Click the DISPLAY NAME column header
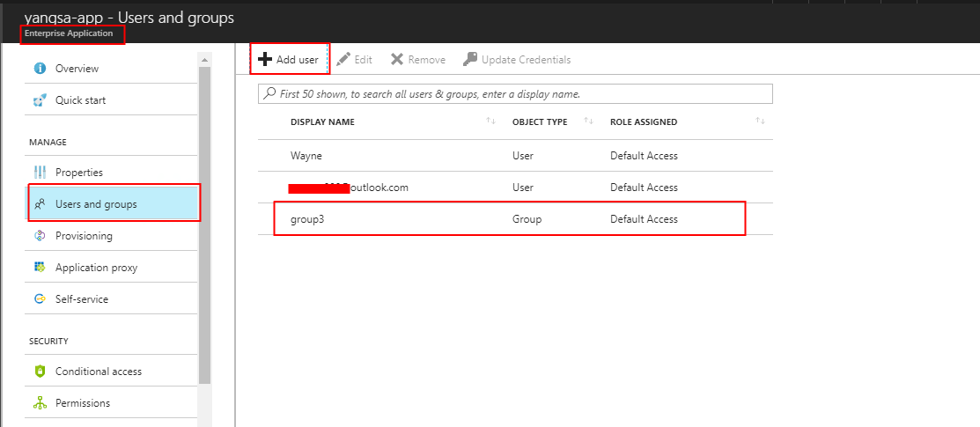This screenshot has height=427, width=980. point(322,121)
